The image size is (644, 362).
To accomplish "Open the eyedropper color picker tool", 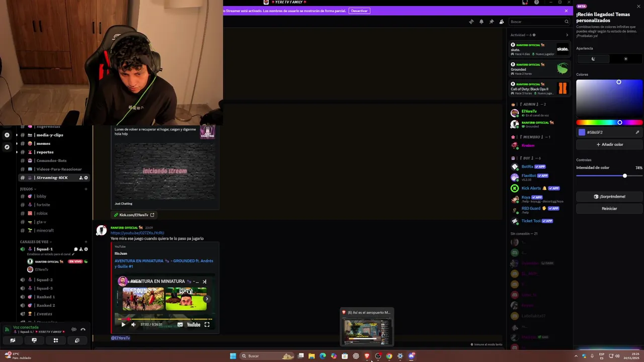I will click(637, 132).
